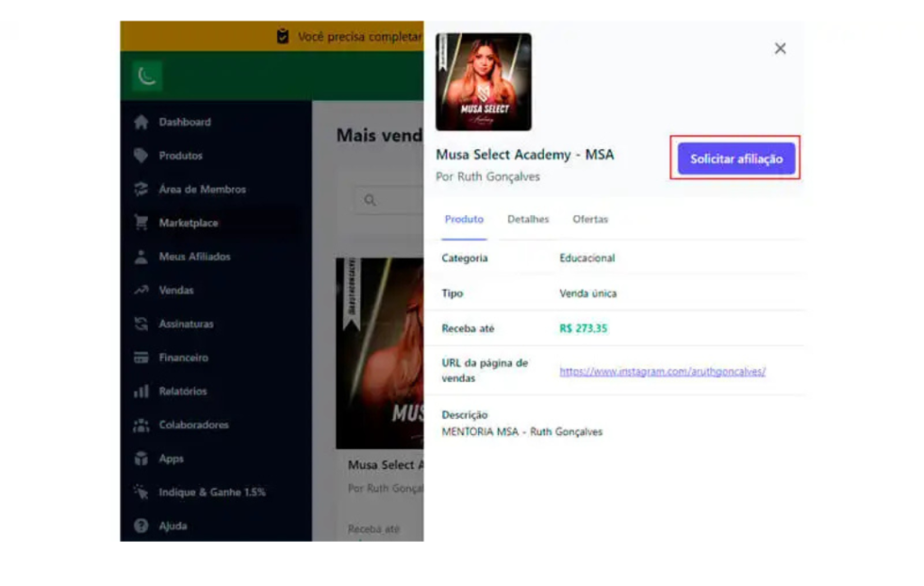Close the product details panel
The width and height of the screenshot is (924, 586).
click(x=781, y=49)
